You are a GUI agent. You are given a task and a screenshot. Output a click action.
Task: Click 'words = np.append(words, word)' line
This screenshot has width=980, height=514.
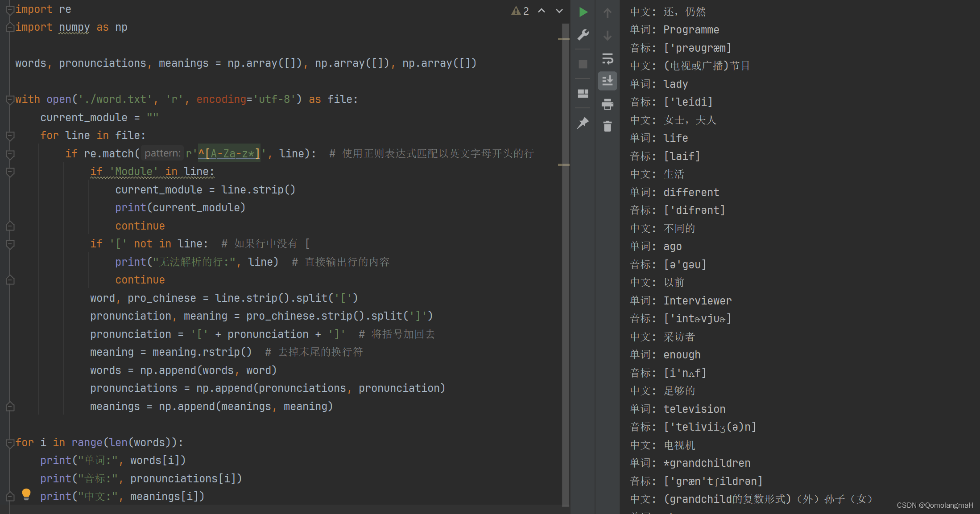pos(183,370)
